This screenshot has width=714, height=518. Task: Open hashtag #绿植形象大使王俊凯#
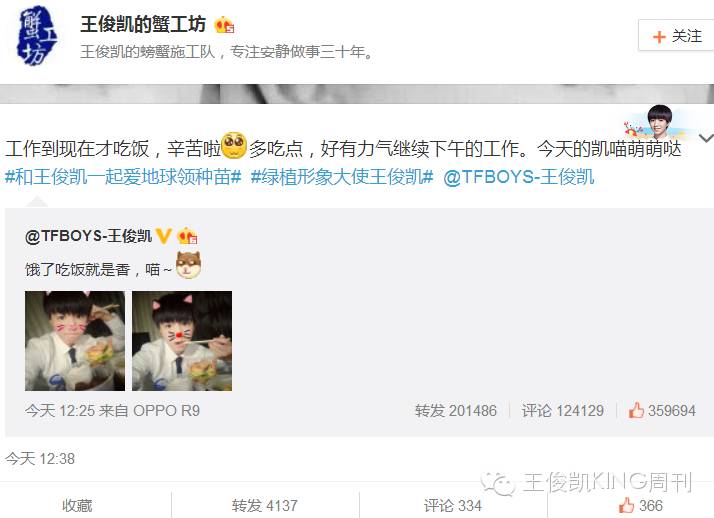(x=342, y=177)
